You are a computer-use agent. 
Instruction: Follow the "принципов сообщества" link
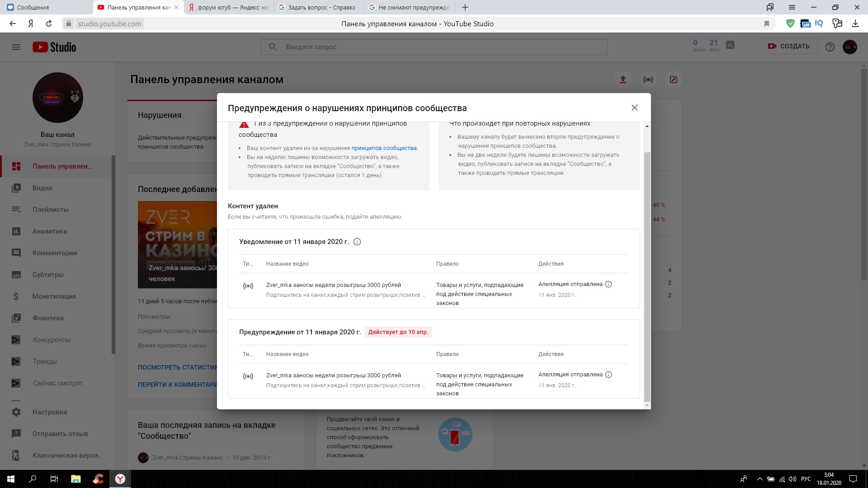coord(384,148)
